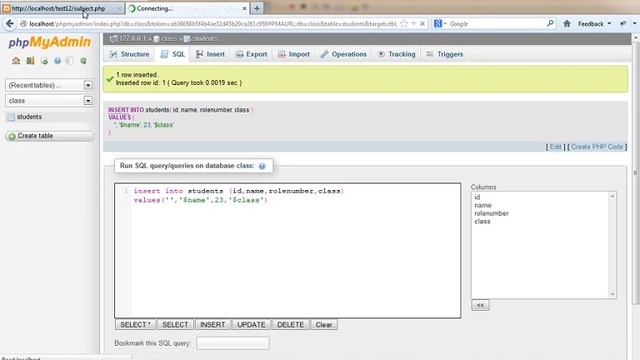Click the 127.0.0.1 server breadcrumb link
640x360 pixels.
(x=133, y=39)
